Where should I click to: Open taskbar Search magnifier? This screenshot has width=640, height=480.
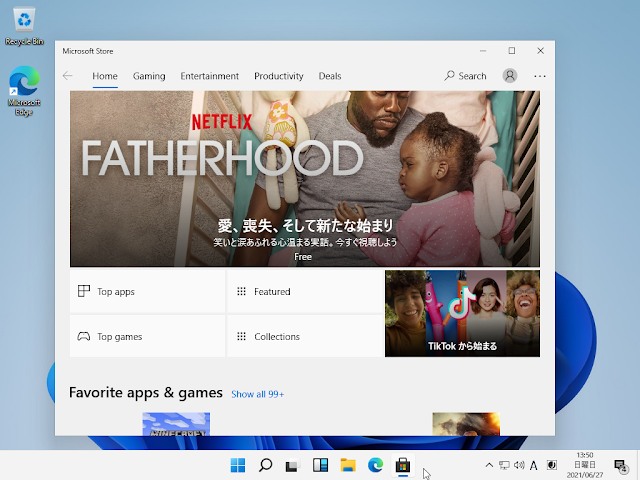click(x=265, y=465)
